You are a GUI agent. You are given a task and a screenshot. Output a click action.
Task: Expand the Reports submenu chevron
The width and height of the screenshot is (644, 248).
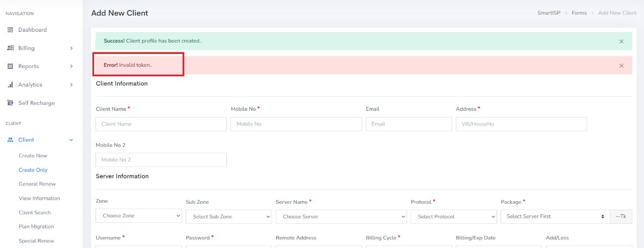pyautogui.click(x=71, y=67)
